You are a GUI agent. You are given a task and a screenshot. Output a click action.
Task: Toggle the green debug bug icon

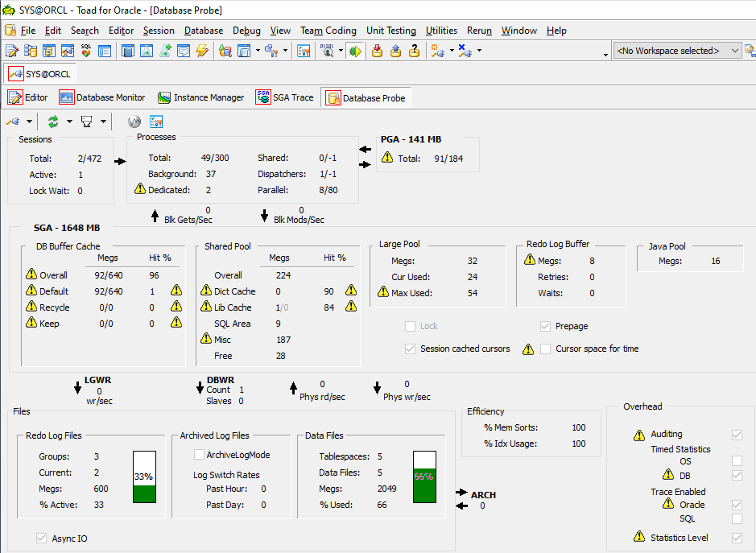tap(355, 50)
